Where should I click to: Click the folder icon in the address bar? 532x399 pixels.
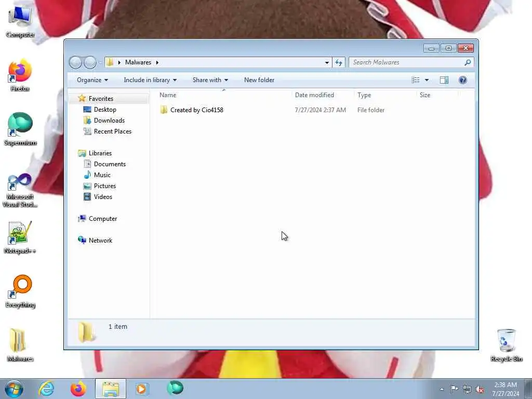coord(110,62)
